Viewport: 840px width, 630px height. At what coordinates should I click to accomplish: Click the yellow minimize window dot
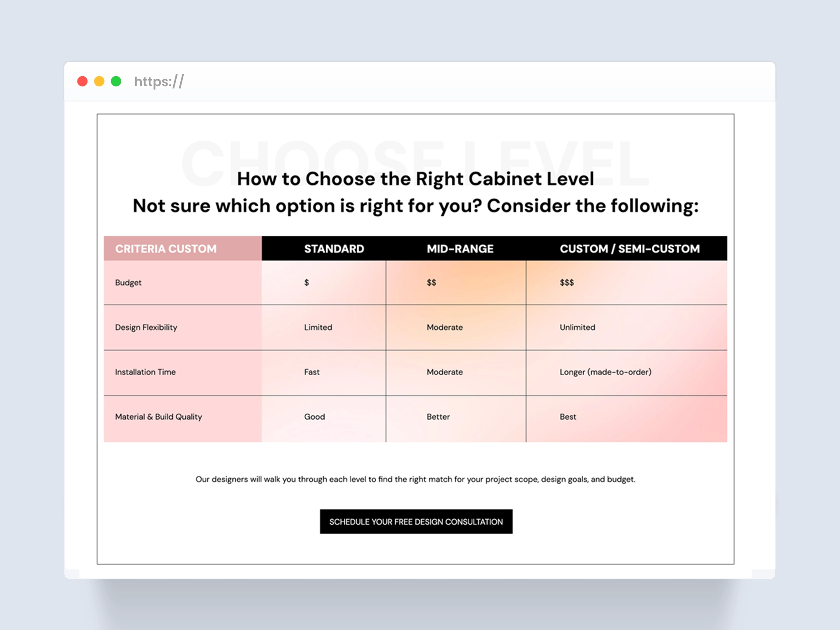(99, 81)
